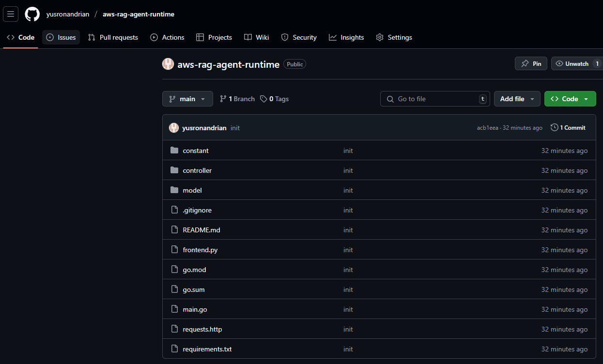This screenshot has width=603, height=364.
Task: Open aws-rag-agent-runtime breadcrumb link
Action: pos(139,14)
